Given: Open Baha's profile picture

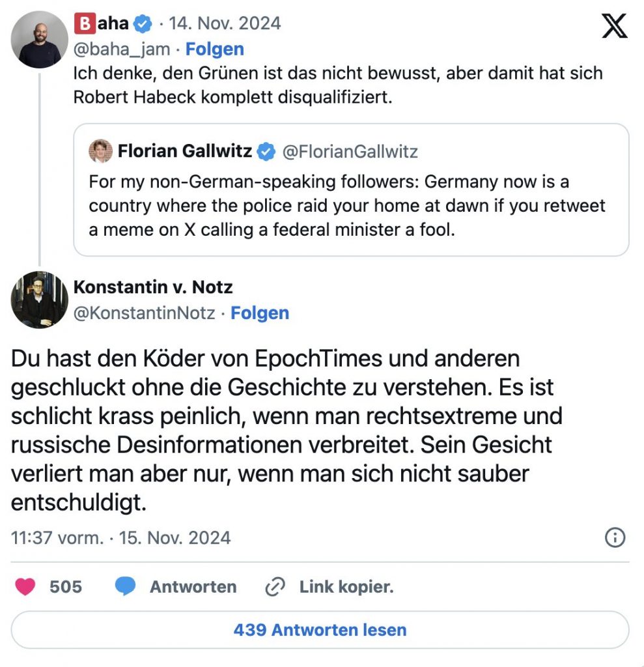Looking at the screenshot, I should coord(40,40).
